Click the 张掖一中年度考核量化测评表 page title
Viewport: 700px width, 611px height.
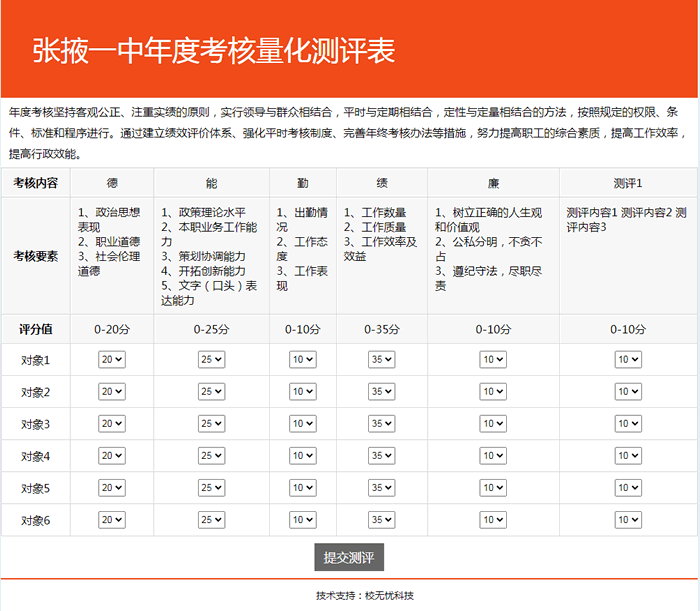click(214, 51)
